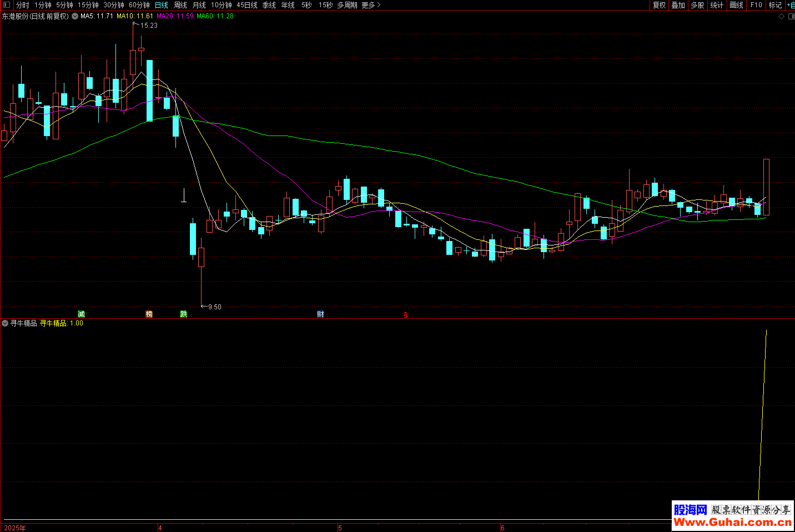Click the 标记 mark button
The width and height of the screenshot is (795, 532).
click(775, 5)
